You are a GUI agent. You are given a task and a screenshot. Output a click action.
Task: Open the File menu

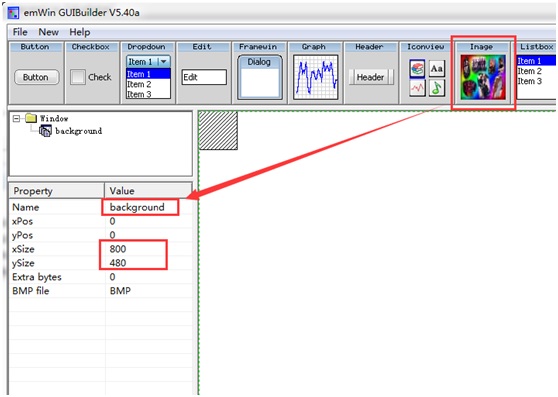pos(20,32)
